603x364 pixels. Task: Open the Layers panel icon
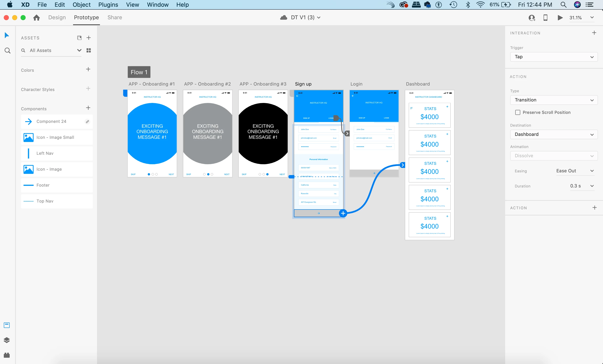point(7,340)
